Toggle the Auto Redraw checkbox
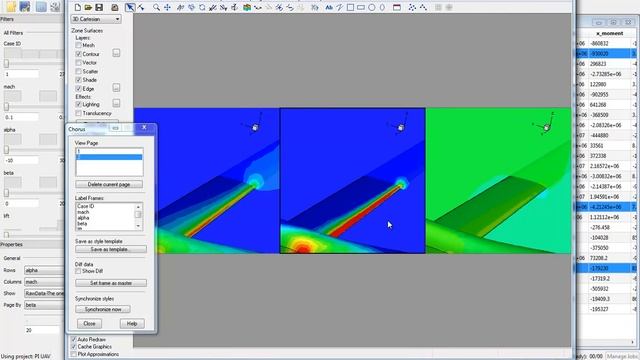The width and height of the screenshot is (640, 360). point(74,339)
